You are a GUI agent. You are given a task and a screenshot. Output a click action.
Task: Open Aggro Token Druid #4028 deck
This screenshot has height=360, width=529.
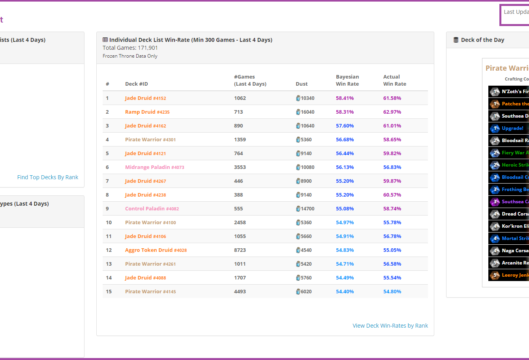pyautogui.click(x=156, y=250)
